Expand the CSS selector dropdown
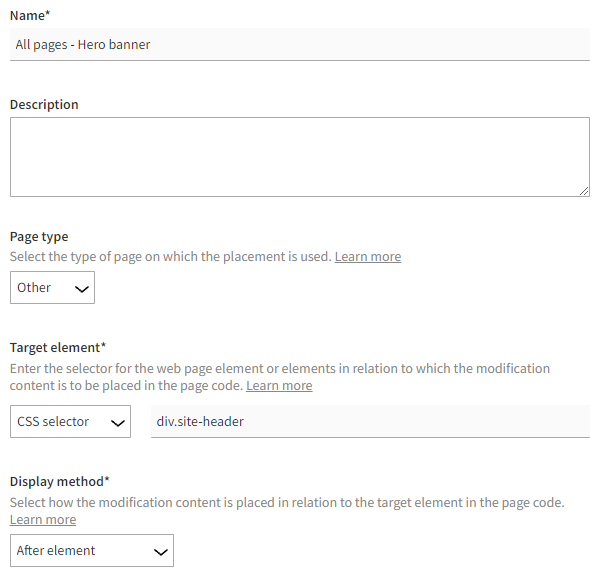Screen dimensions: 600x577 pos(70,422)
